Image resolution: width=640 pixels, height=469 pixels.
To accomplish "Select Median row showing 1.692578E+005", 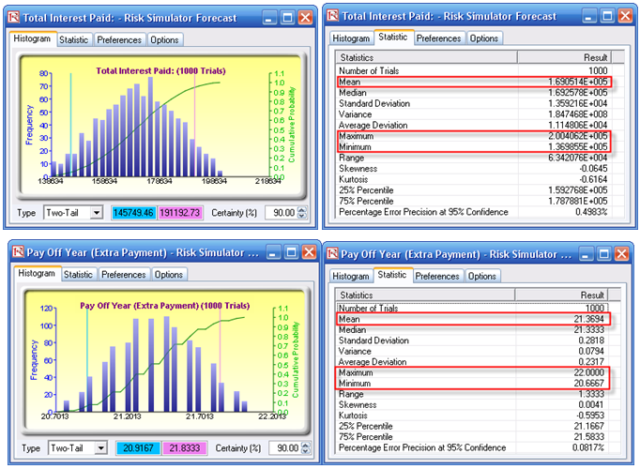I will [473, 93].
